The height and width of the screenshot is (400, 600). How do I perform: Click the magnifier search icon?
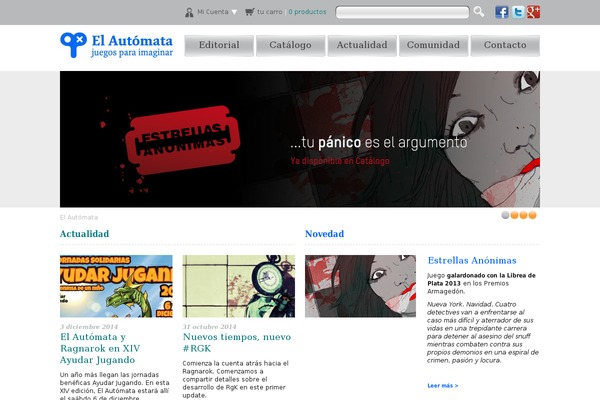pos(478,11)
